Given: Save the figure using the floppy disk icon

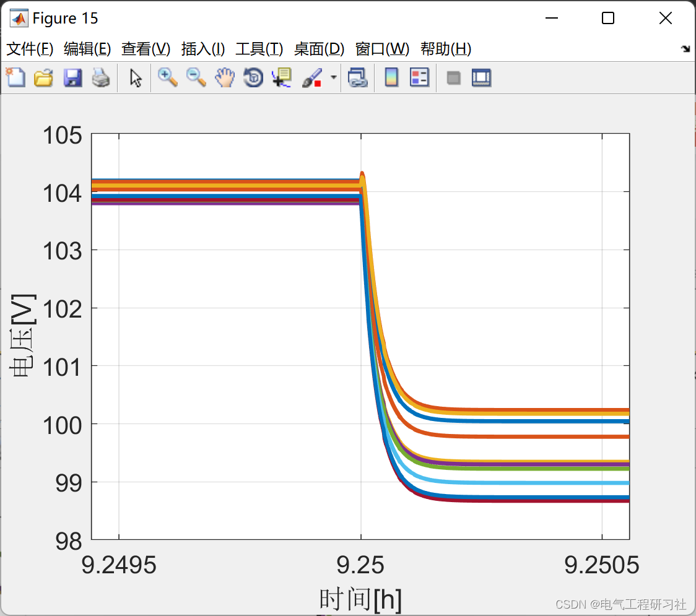Looking at the screenshot, I should tap(72, 78).
